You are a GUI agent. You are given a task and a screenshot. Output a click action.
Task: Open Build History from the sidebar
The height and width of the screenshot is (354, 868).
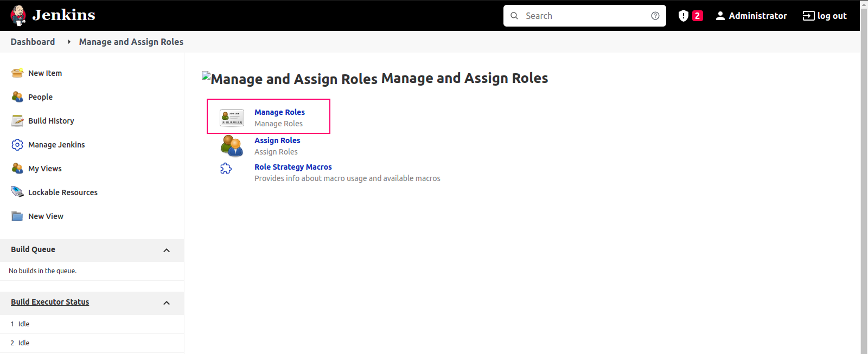51,121
